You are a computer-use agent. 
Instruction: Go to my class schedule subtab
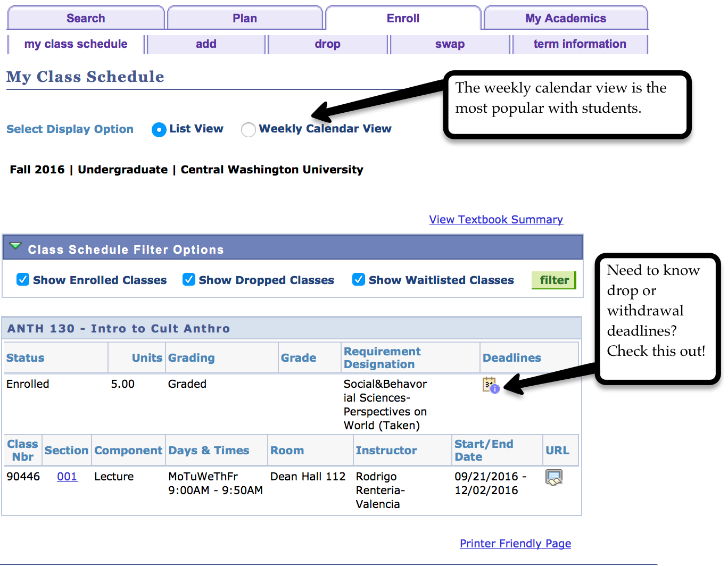(x=76, y=44)
